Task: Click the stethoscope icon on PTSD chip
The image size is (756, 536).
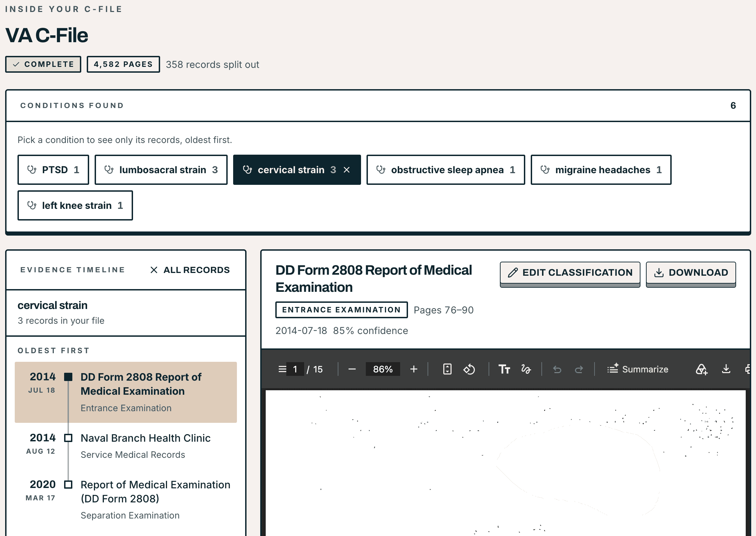Action: pos(32,170)
